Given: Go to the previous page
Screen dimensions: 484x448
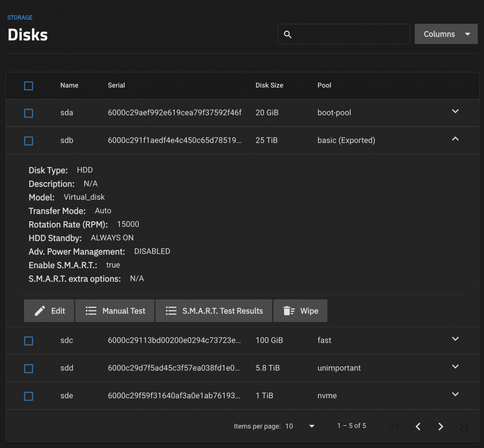Looking at the screenshot, I should [x=418, y=426].
